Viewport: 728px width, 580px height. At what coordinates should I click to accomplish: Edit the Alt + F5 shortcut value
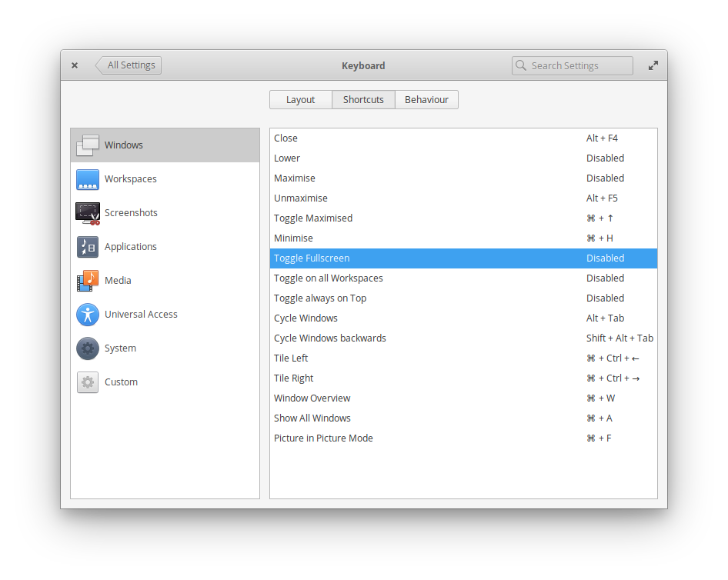(x=602, y=198)
